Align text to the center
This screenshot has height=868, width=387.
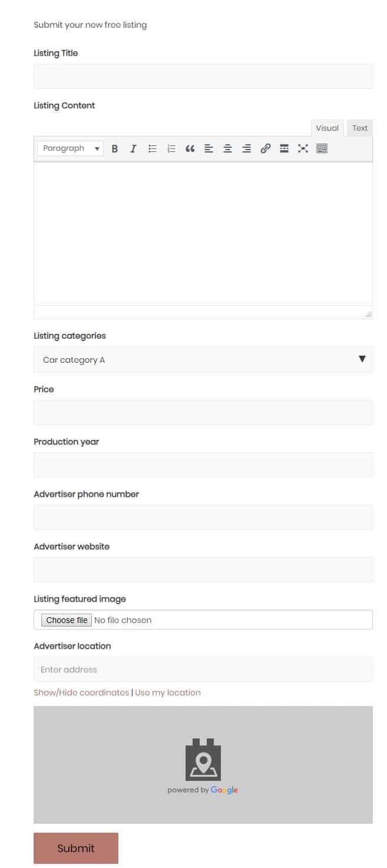click(x=227, y=148)
